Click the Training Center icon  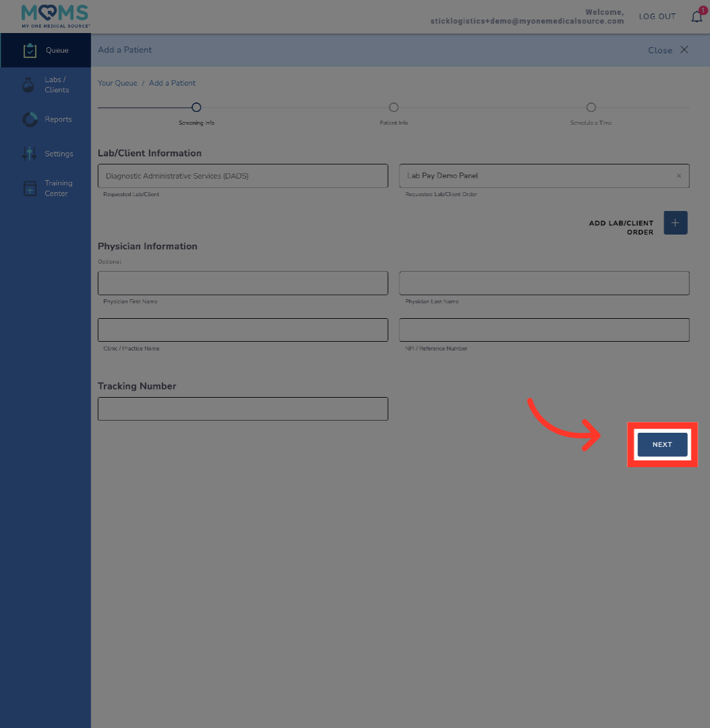pos(30,189)
